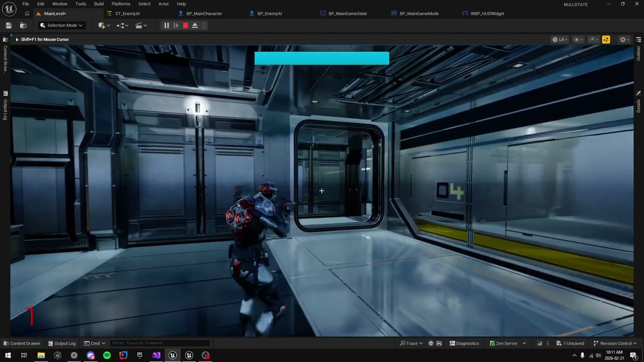Open Epic Games Launcher from the taskbar
Screen dimensions: 644x362
[140, 355]
